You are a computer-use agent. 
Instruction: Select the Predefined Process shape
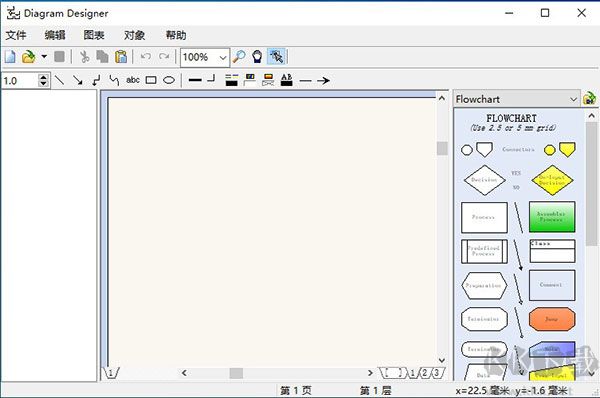pos(484,251)
